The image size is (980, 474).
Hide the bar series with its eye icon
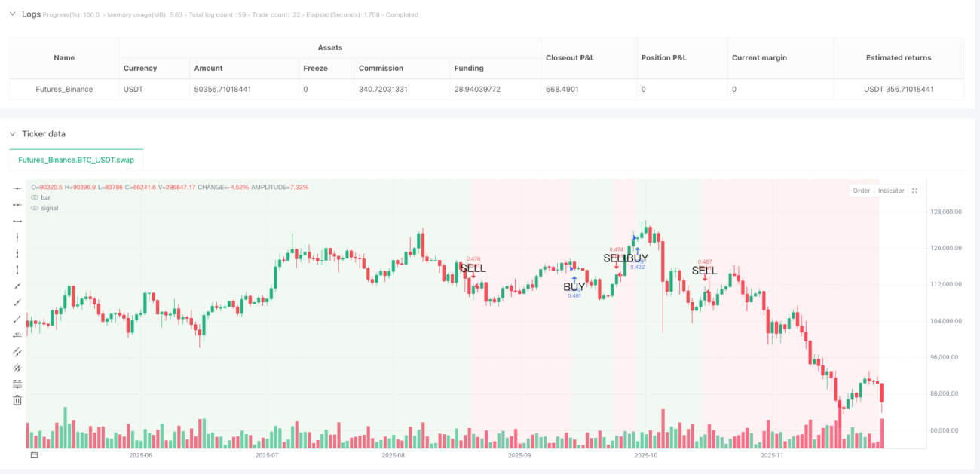point(35,197)
